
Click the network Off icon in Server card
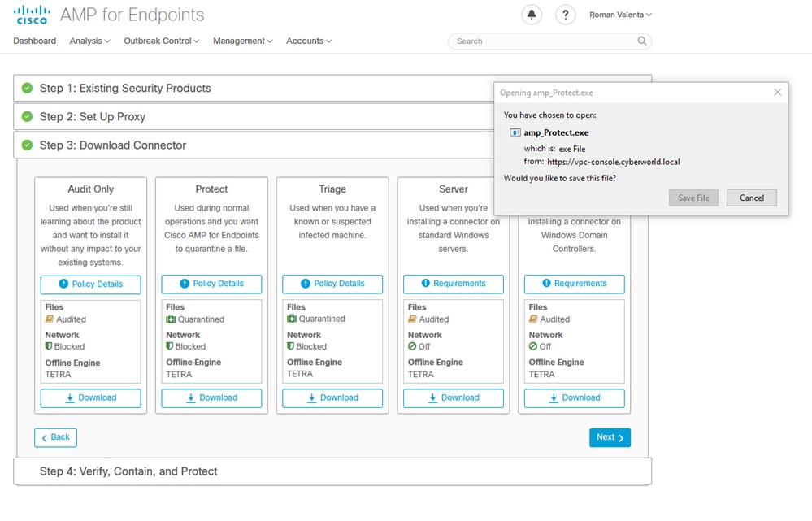[412, 346]
